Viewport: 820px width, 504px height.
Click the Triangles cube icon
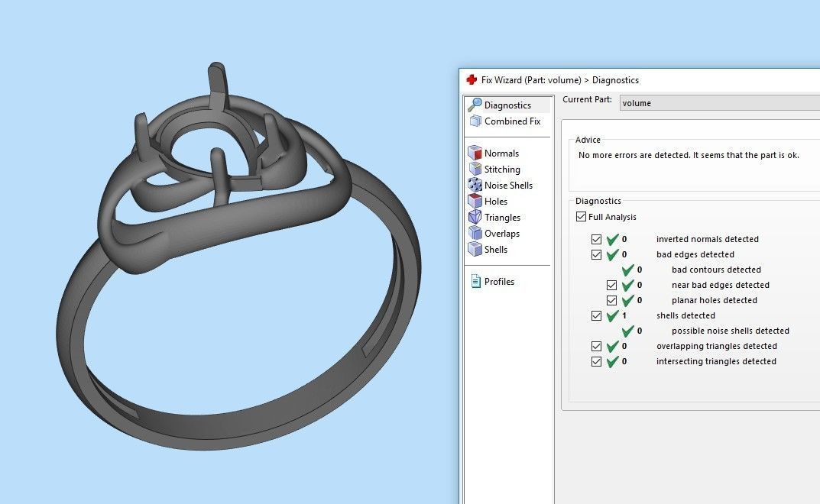tap(475, 217)
